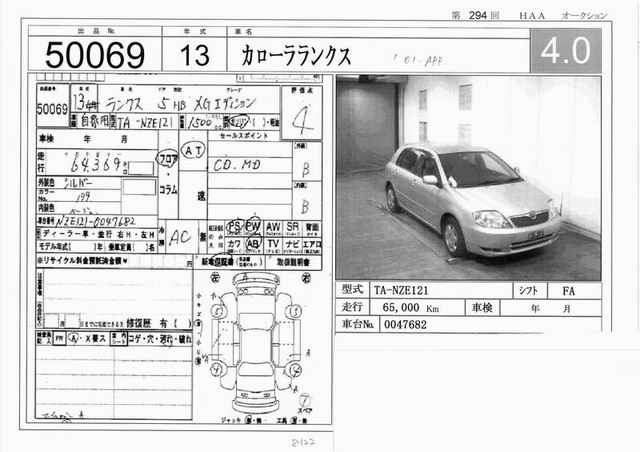This screenshot has width=640, height=452.
Task: Click the コラム shift position option
Action: coord(168,190)
